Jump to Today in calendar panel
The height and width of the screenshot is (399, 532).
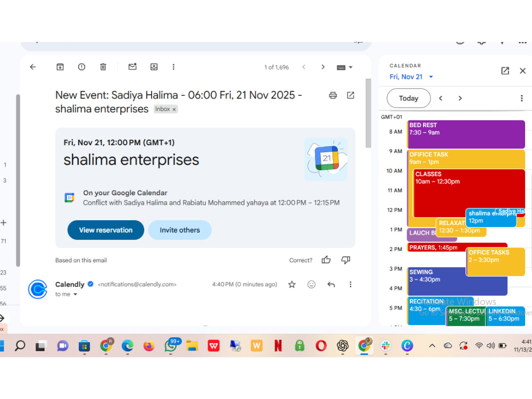409,98
